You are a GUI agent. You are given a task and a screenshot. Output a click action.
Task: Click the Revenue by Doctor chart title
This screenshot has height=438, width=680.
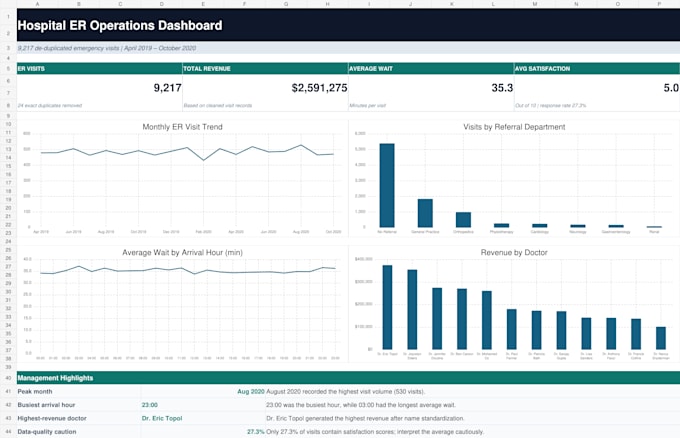[514, 252]
